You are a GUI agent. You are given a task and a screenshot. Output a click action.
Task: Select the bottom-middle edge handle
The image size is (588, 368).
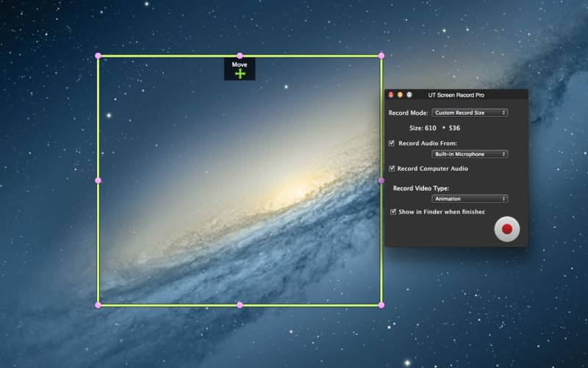coord(240,305)
